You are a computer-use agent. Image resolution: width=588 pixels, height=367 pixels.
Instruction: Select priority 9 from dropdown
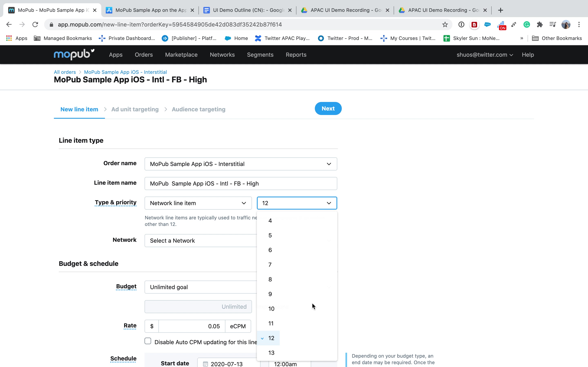[x=271, y=294]
